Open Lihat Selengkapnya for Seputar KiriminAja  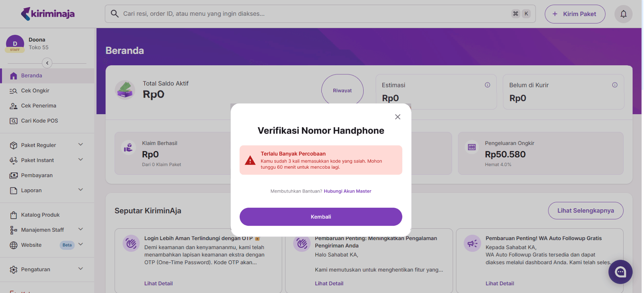click(585, 211)
